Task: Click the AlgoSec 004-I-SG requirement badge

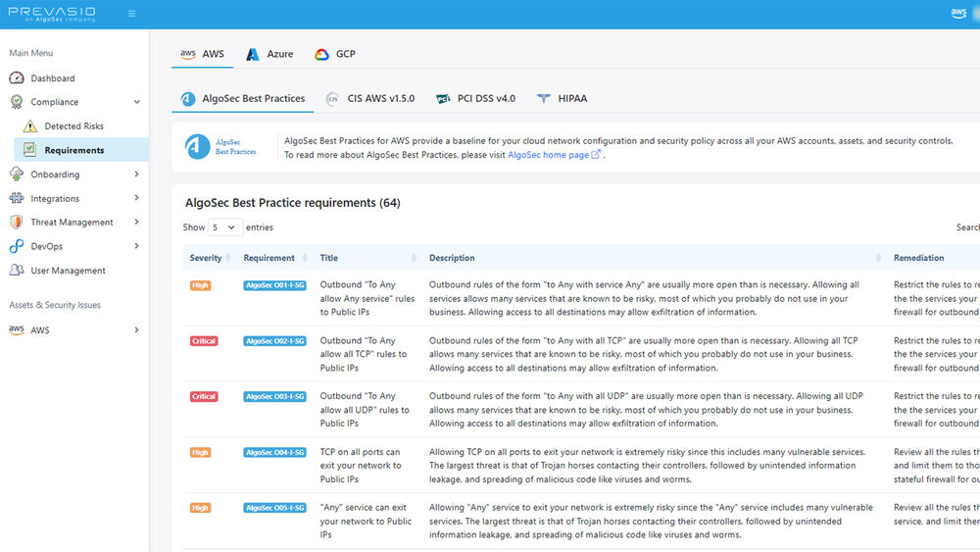Action: pos(275,452)
